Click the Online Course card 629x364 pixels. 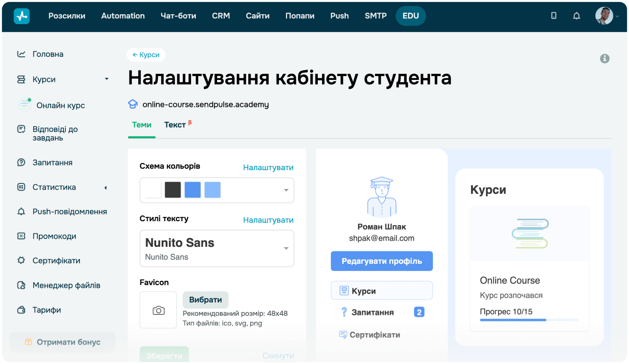(529, 269)
